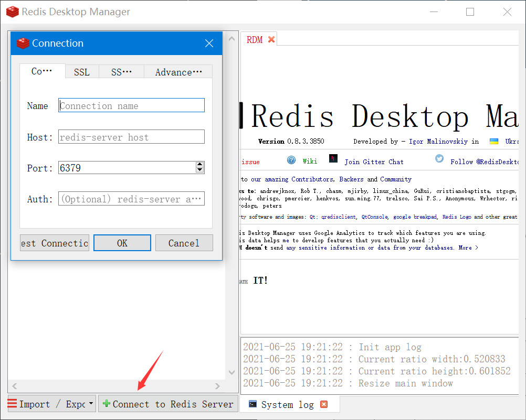Click the Redis logo in main window title
The height and width of the screenshot is (420, 526).
coord(13,12)
